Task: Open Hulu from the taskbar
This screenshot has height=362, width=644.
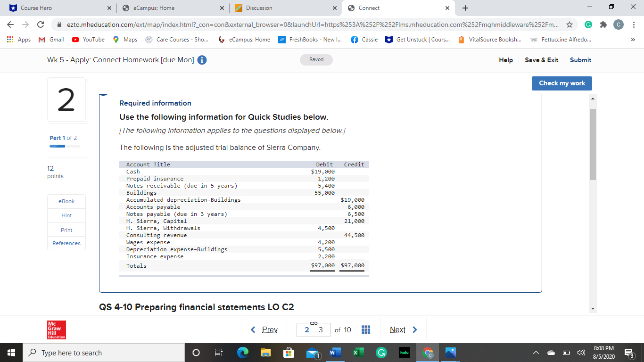Action: tap(404, 352)
